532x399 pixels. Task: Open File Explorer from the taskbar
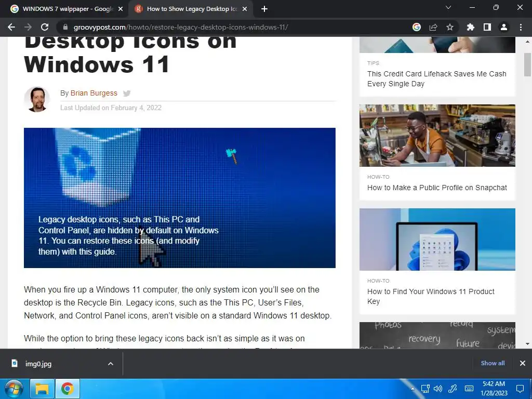pyautogui.click(x=42, y=389)
